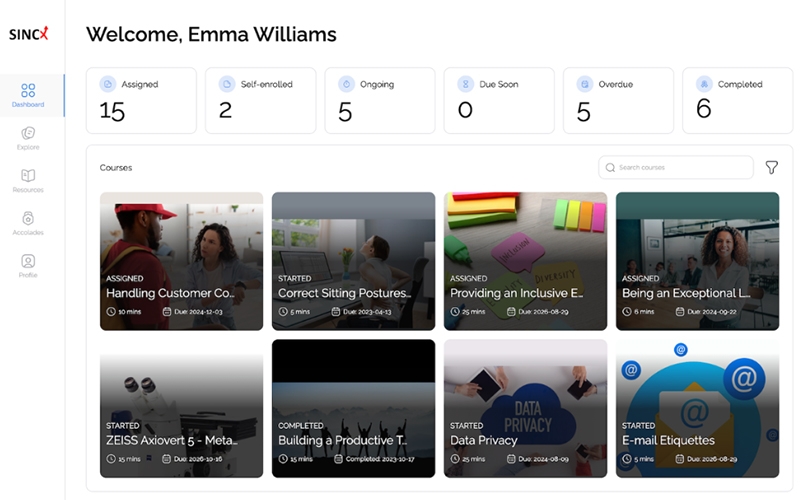
Task: Open the Resources book icon
Action: (28, 176)
